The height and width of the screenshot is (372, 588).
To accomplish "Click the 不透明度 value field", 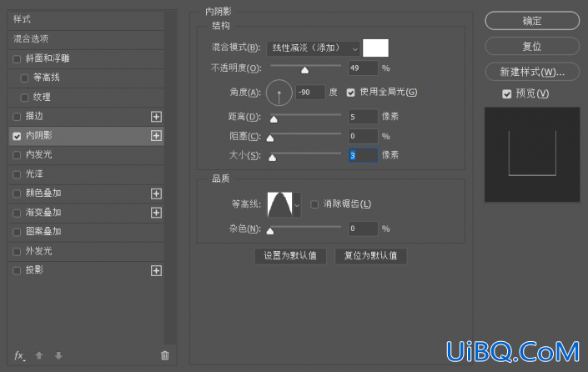I will [x=363, y=68].
